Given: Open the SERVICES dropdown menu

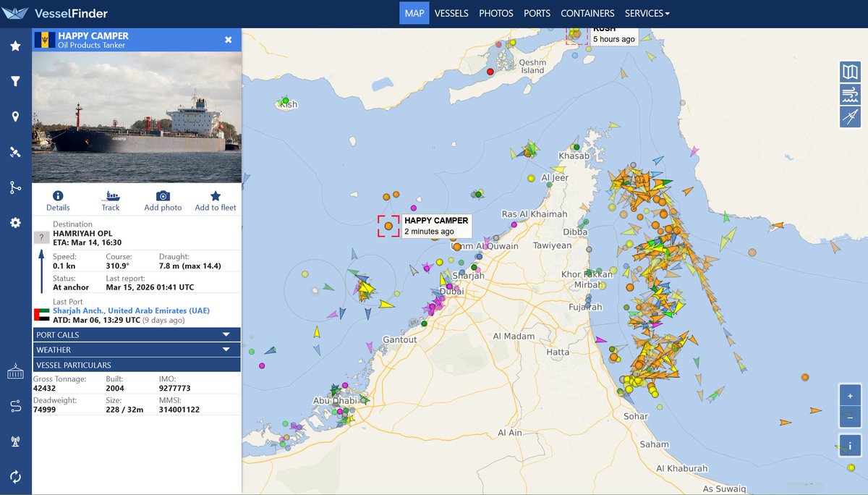Looking at the screenshot, I should 647,13.
